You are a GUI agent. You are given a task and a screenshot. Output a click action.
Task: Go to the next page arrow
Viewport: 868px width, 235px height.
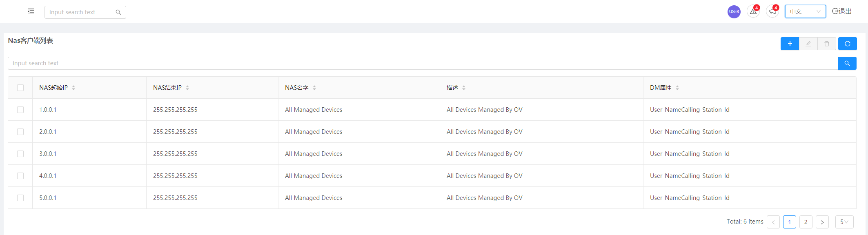tap(822, 222)
